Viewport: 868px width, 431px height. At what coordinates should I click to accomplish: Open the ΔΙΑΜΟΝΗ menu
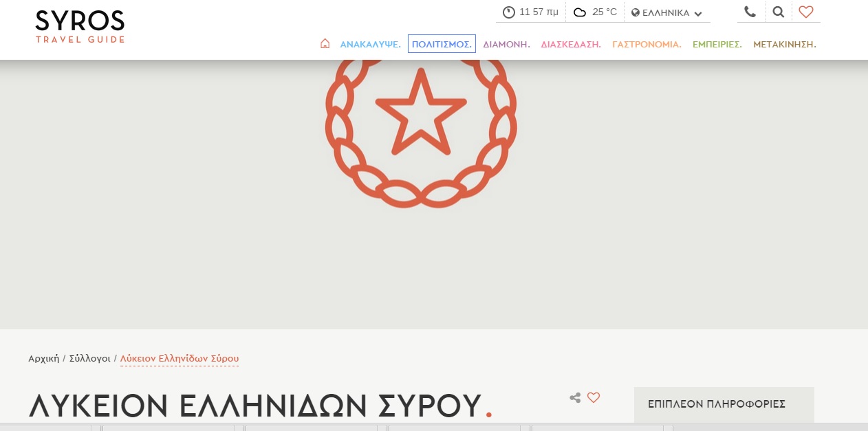point(506,44)
